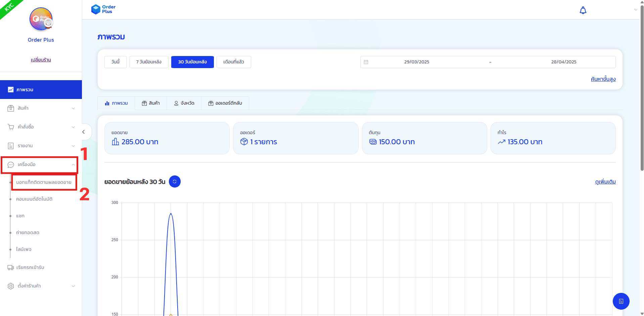Viewport: 644px width, 316px height.
Task: Edit the start date 29/03/2025
Action: click(417, 62)
